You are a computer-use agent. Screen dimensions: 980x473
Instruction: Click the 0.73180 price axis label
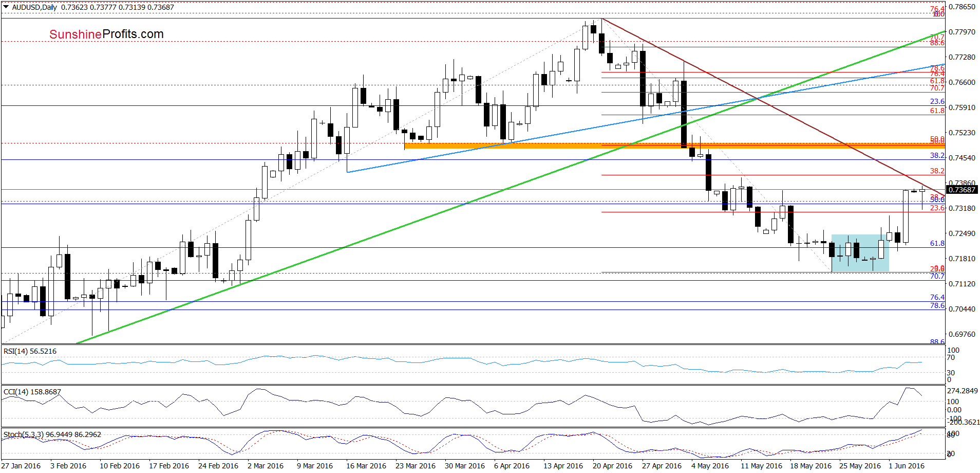coord(962,208)
